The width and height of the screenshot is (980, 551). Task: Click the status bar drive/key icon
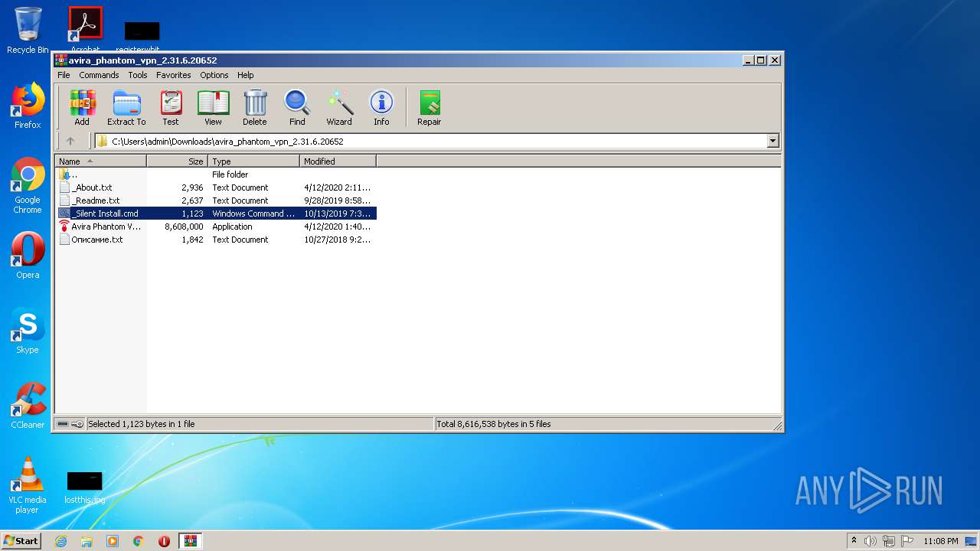pyautogui.click(x=70, y=424)
